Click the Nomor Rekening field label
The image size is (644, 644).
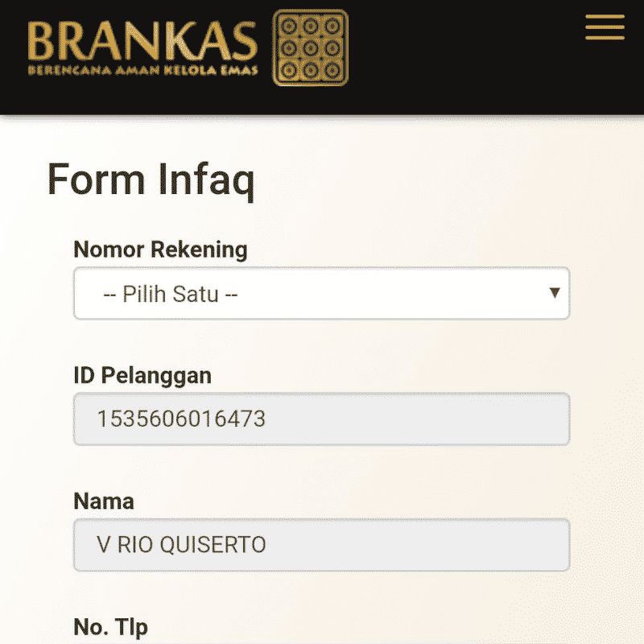[x=160, y=250]
